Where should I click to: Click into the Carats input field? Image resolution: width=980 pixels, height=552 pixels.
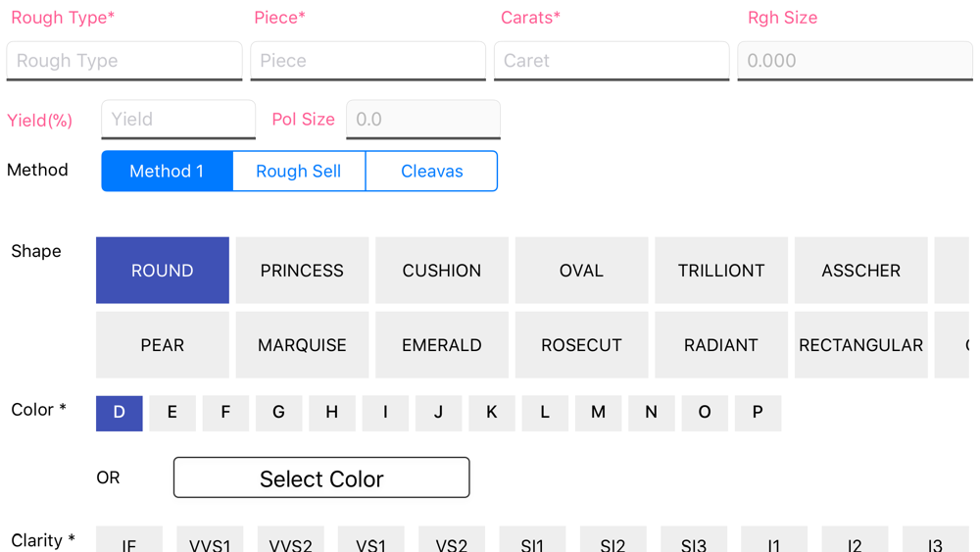(612, 61)
